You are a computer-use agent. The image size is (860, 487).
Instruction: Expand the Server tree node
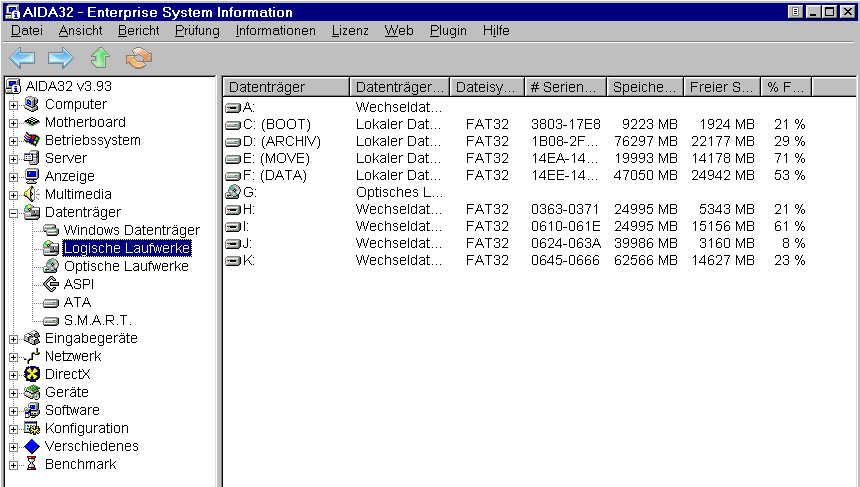(14, 158)
